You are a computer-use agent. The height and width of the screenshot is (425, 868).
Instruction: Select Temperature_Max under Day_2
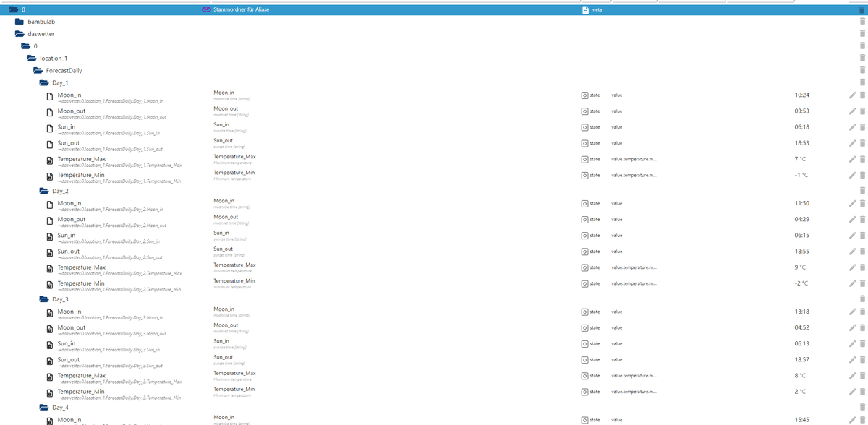pos(80,267)
